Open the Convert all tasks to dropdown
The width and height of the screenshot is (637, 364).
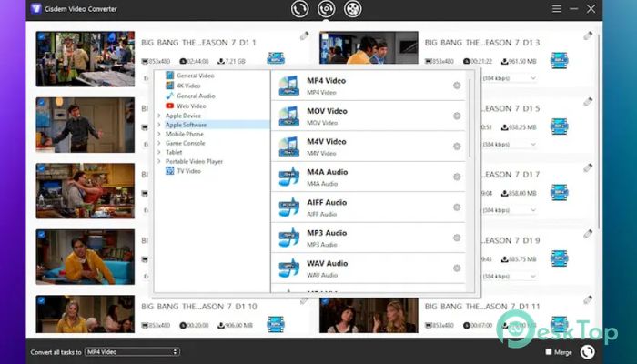tap(133, 352)
